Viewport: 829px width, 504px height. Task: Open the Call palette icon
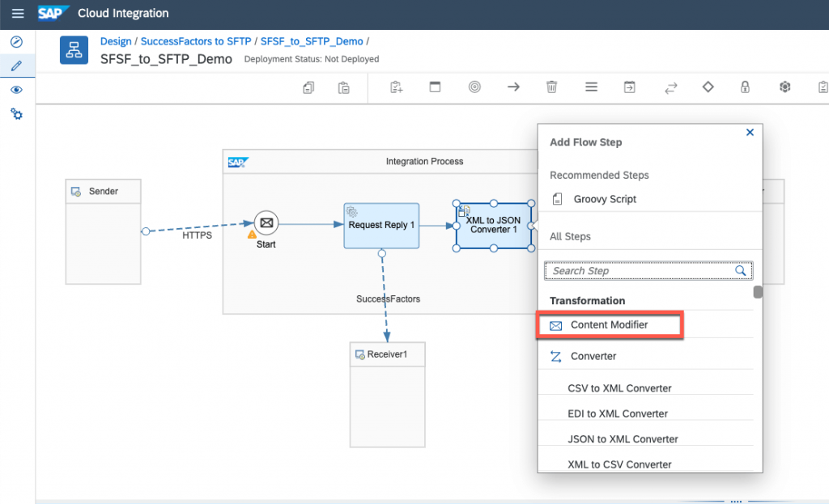click(630, 87)
